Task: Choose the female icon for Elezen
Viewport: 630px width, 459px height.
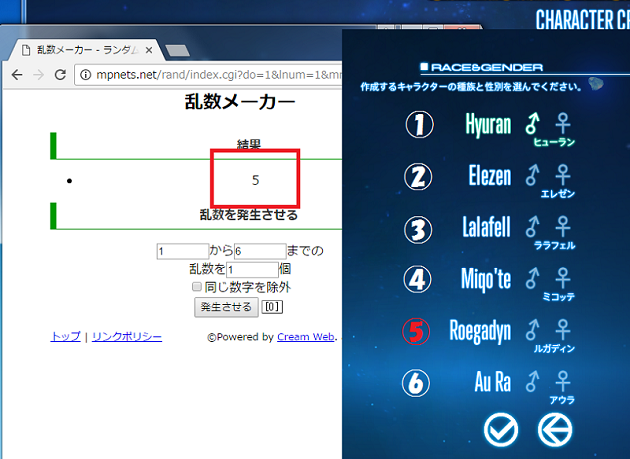Action: point(562,175)
